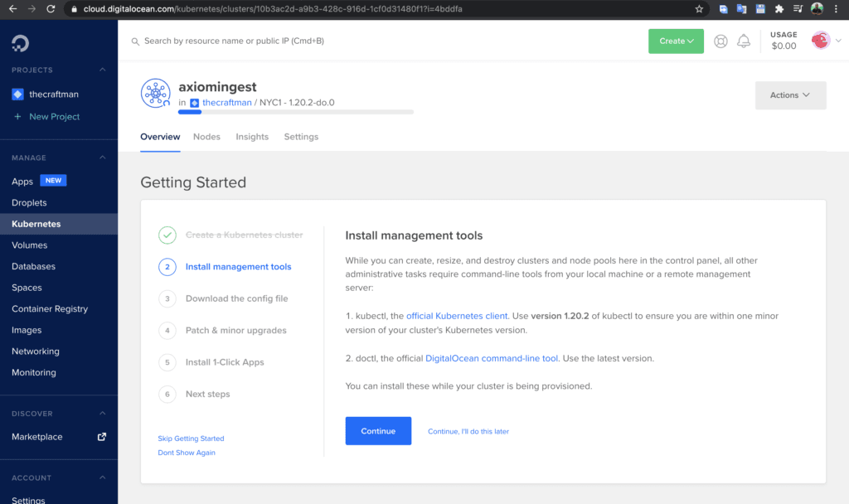The width and height of the screenshot is (849, 504).
Task: Open the Actions dropdown
Action: (x=790, y=95)
